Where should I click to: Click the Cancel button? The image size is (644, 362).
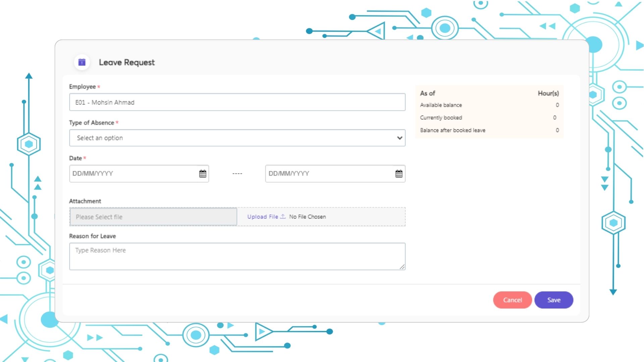[512, 300]
